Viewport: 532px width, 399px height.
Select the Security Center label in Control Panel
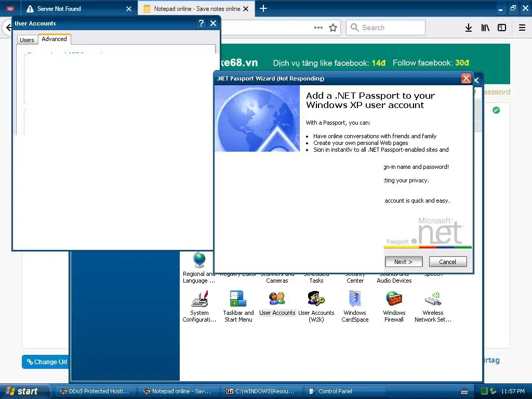(x=355, y=277)
